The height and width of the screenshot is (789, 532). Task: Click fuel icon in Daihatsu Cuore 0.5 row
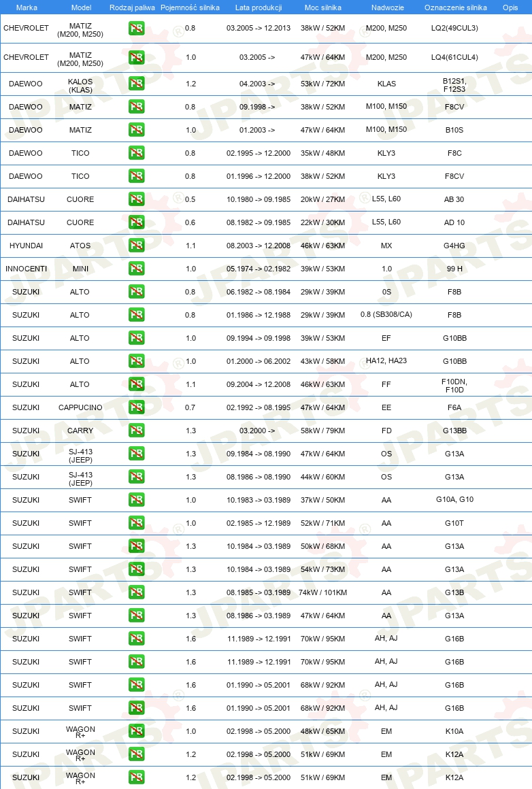point(136,199)
